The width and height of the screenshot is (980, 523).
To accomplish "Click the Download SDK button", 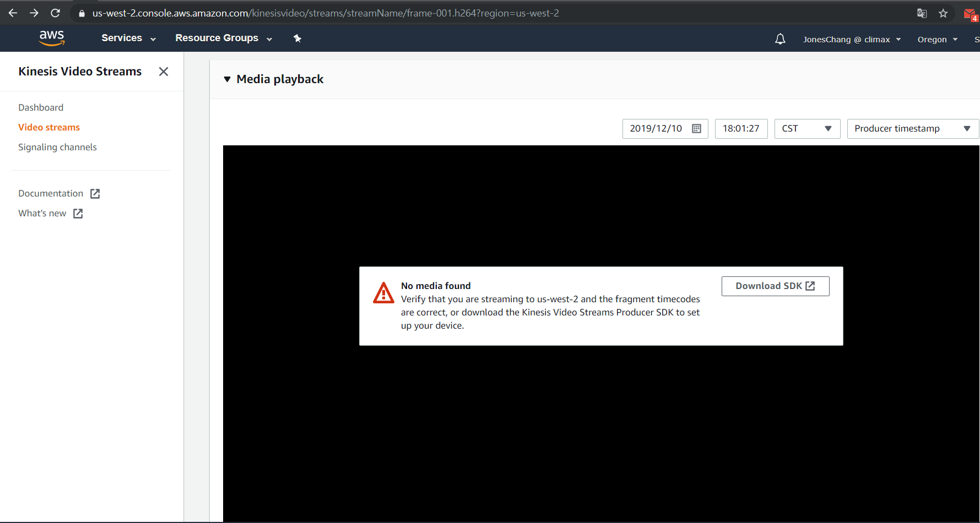I will click(775, 286).
